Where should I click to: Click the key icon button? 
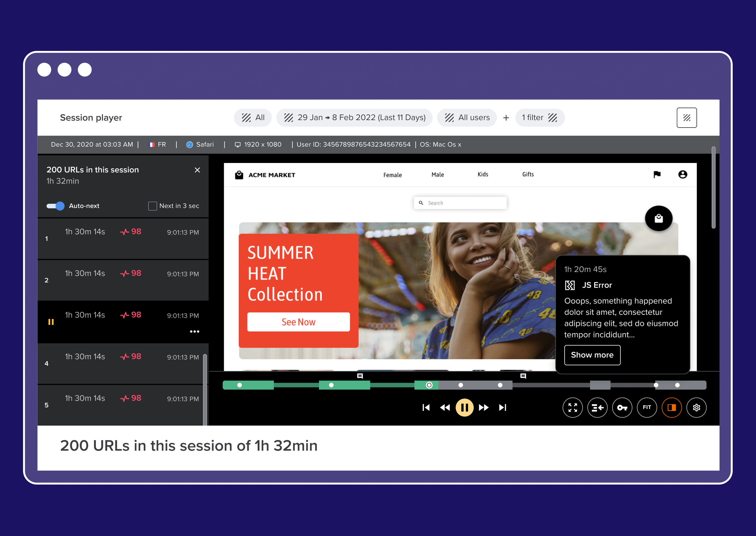[x=622, y=408]
